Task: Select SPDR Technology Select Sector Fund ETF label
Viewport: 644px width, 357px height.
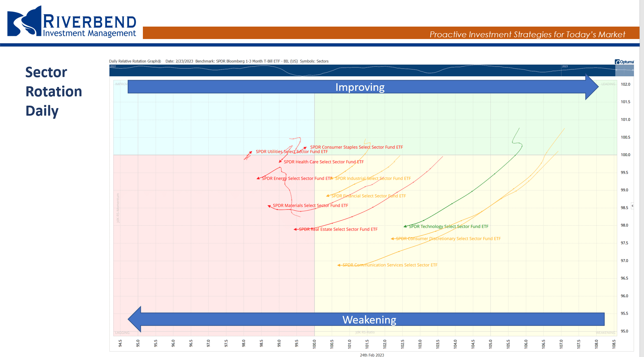Action: pos(449,226)
